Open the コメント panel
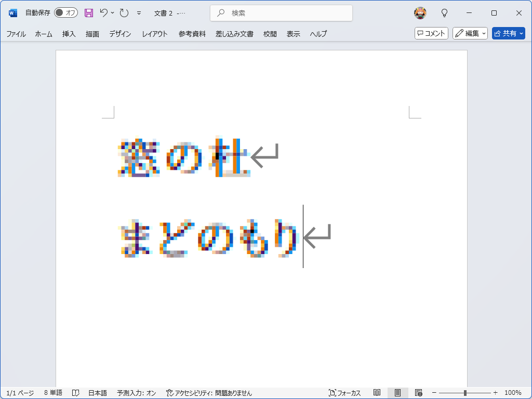Screen dimensions: 532x399 [431, 33]
